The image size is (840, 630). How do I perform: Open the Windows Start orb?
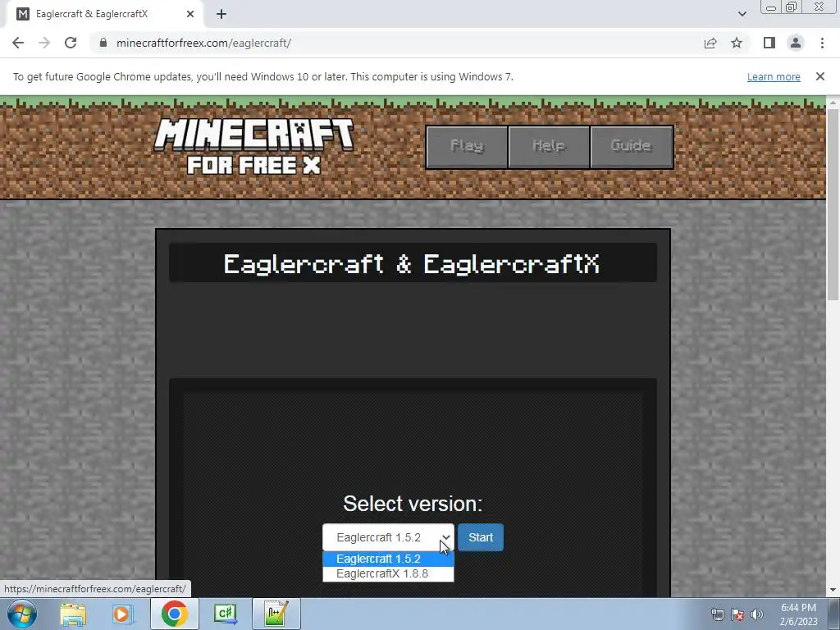point(22,614)
